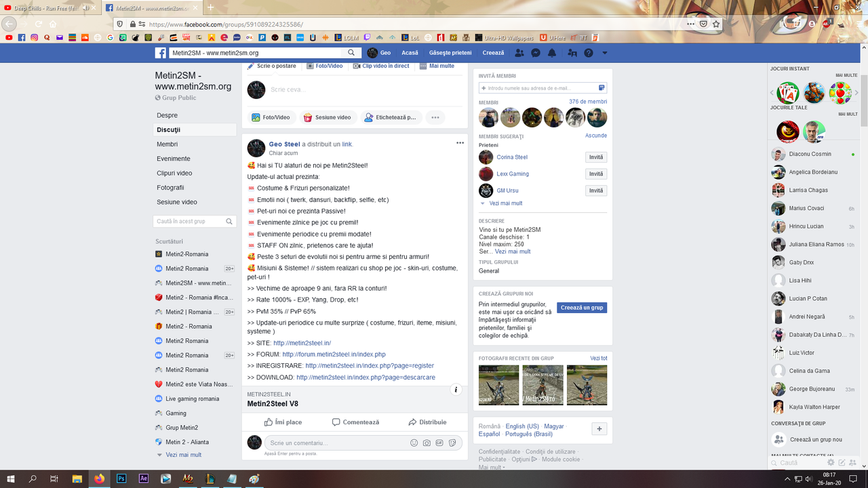Open the Clipuri video group menu item
The height and width of the screenshot is (488, 868).
coord(195,173)
